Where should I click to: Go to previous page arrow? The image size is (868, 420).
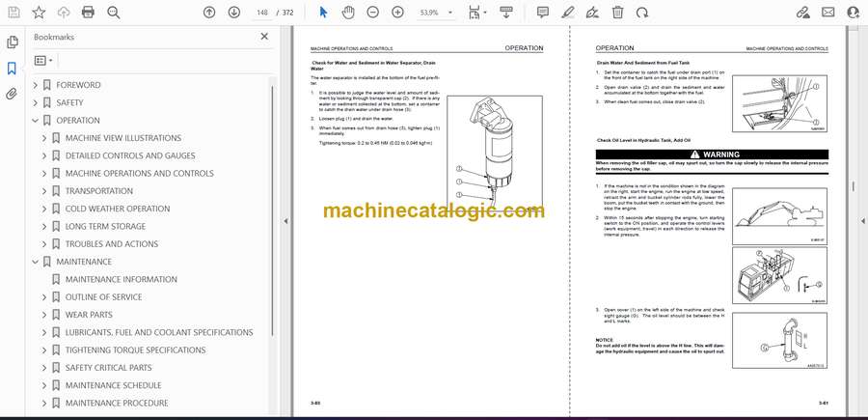(x=209, y=13)
